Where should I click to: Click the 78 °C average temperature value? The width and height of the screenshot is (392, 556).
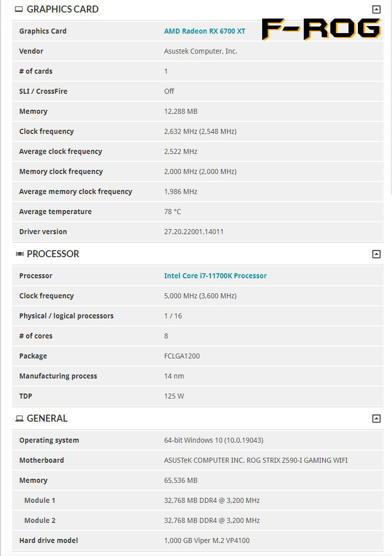[172, 212]
